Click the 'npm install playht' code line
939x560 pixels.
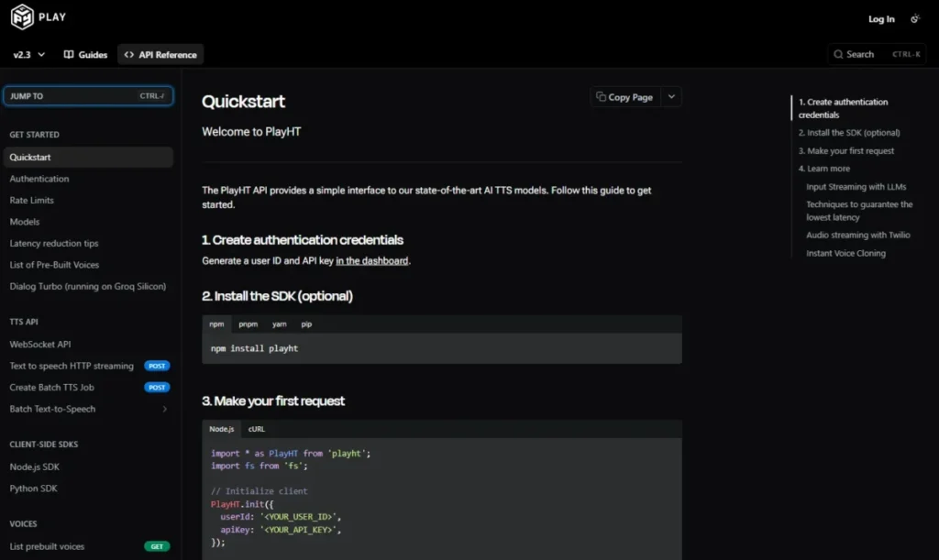255,348
